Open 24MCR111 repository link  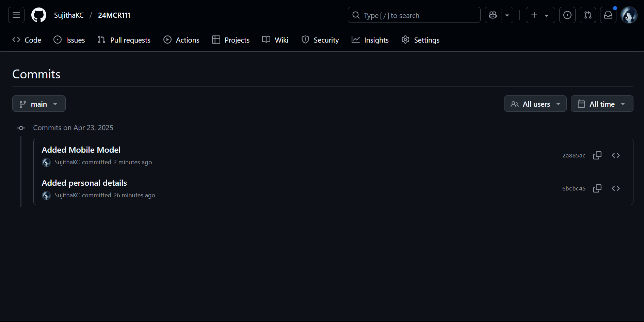(114, 15)
